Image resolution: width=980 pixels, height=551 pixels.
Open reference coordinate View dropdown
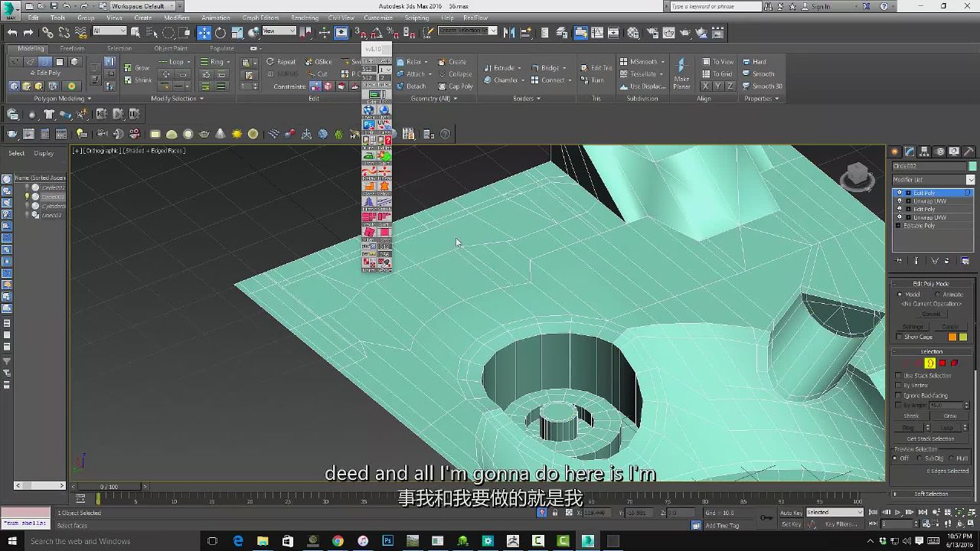[x=279, y=31]
